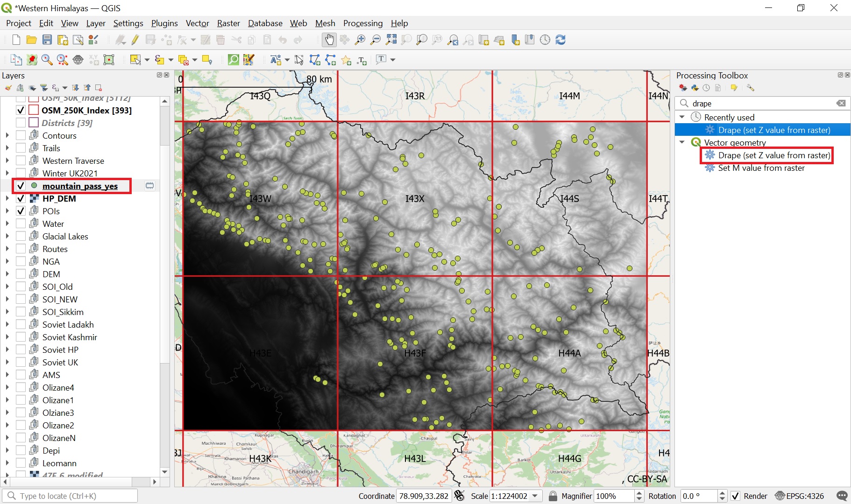Expand the Glacial Lakes layer group
The image size is (851, 504).
tap(7, 236)
